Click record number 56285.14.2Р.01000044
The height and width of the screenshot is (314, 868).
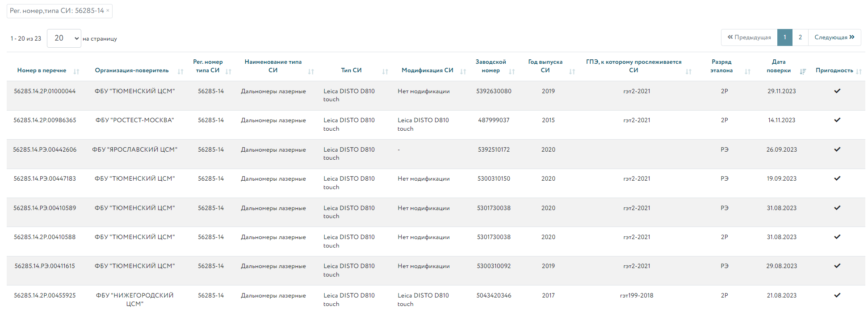click(x=45, y=91)
